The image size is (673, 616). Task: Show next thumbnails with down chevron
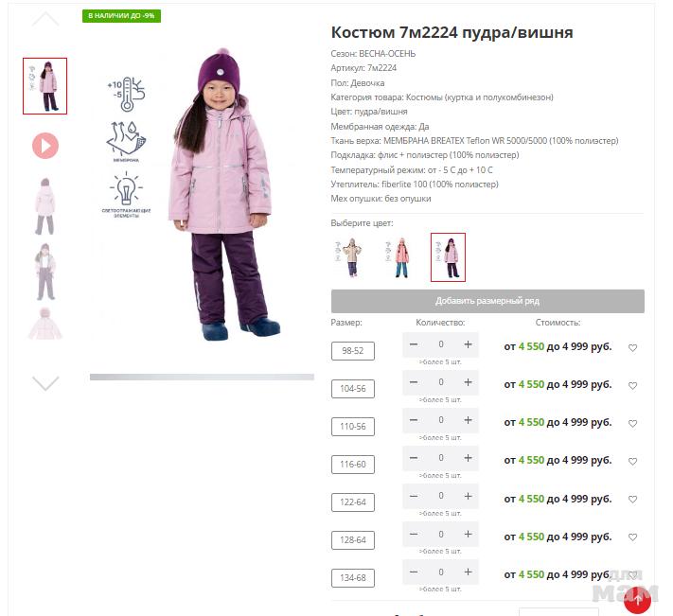click(x=45, y=383)
